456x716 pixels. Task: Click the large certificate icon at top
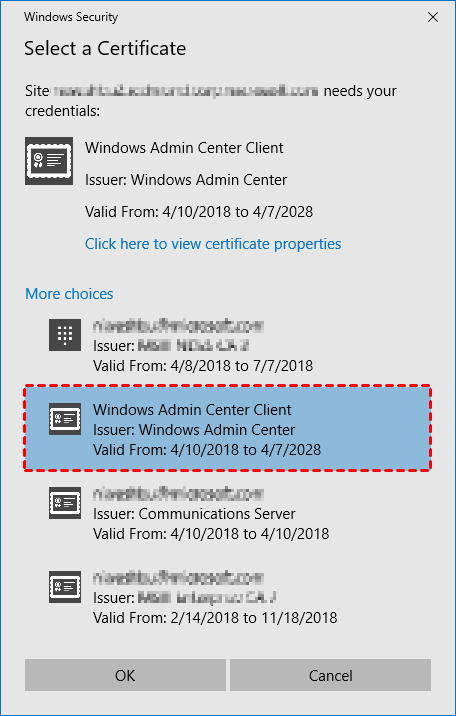pyautogui.click(x=49, y=161)
